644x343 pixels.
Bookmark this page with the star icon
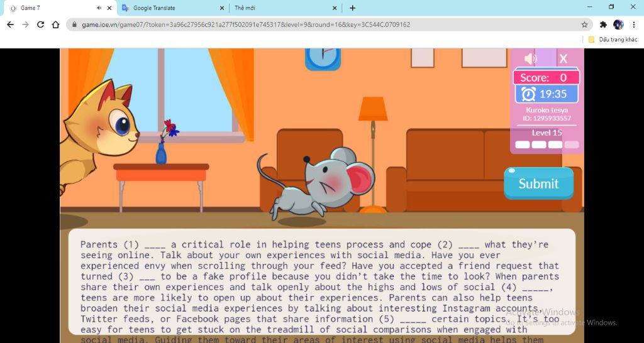click(584, 24)
